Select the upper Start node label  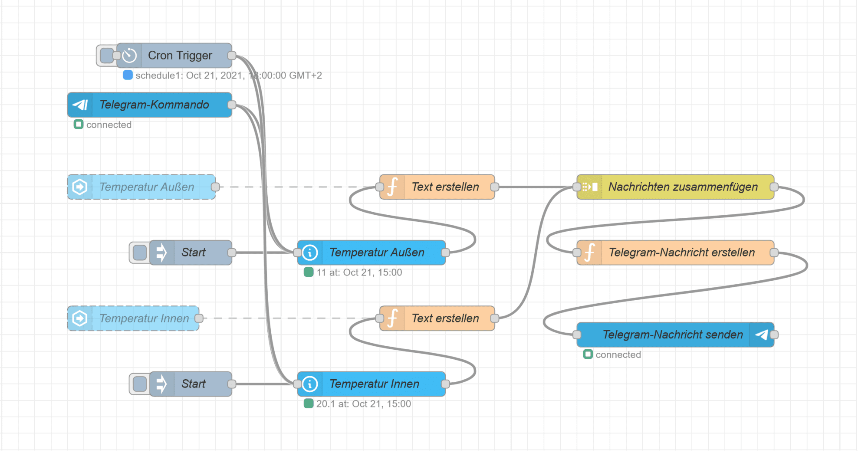194,253
